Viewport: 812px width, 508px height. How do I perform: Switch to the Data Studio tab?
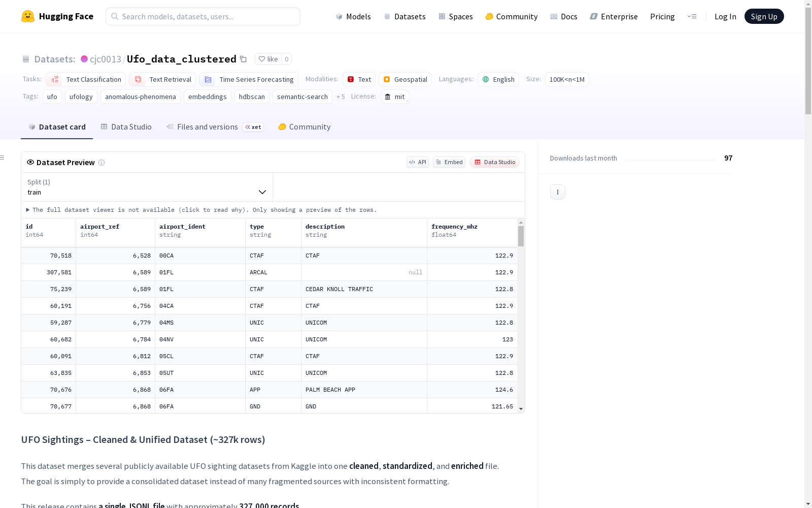point(126,127)
